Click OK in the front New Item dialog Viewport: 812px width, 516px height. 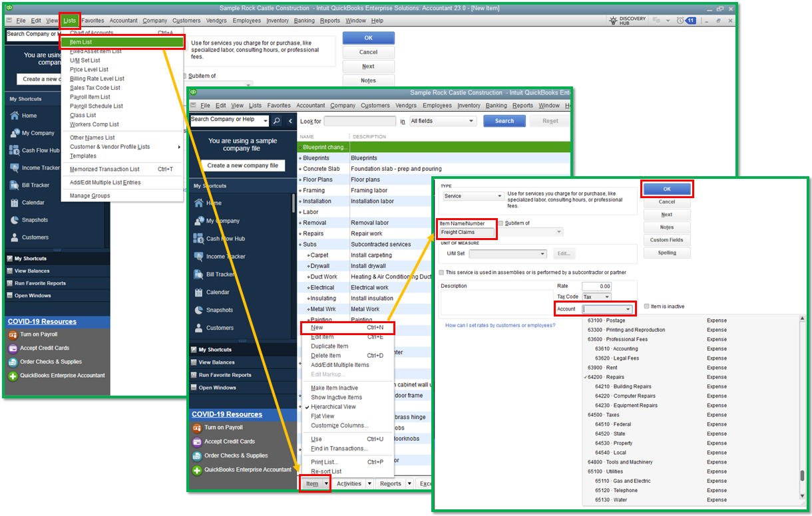[667, 189]
